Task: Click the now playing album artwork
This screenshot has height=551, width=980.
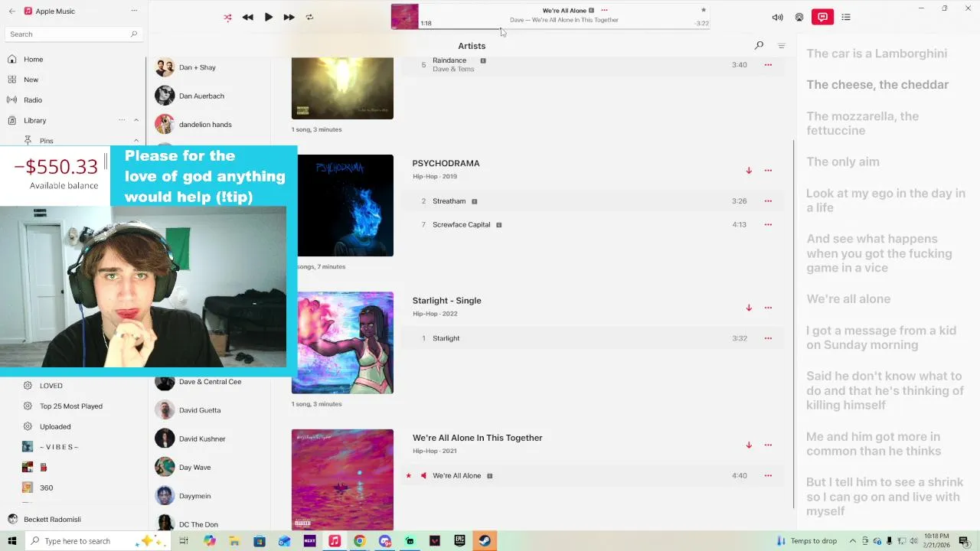Action: coord(405,17)
